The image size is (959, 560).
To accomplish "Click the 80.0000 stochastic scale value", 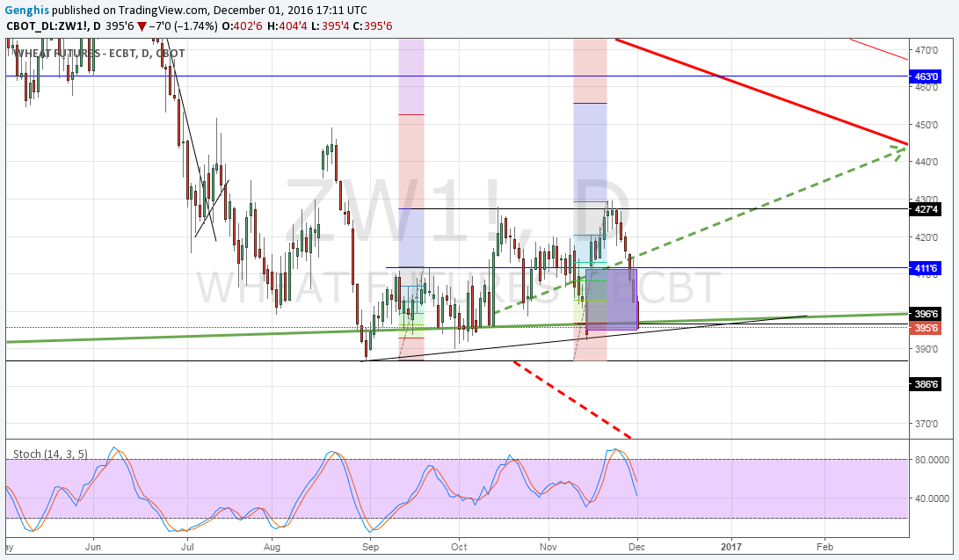I will [932, 460].
